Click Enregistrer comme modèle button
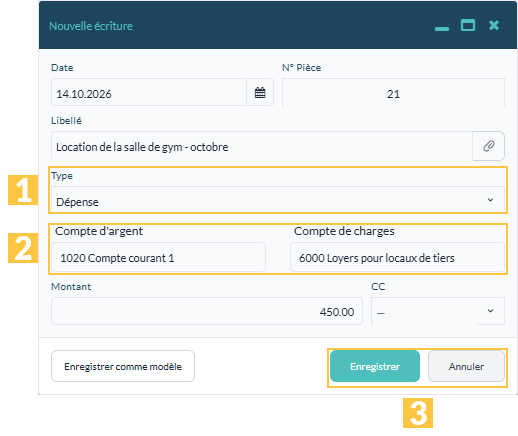The height and width of the screenshot is (436, 518). tap(123, 366)
